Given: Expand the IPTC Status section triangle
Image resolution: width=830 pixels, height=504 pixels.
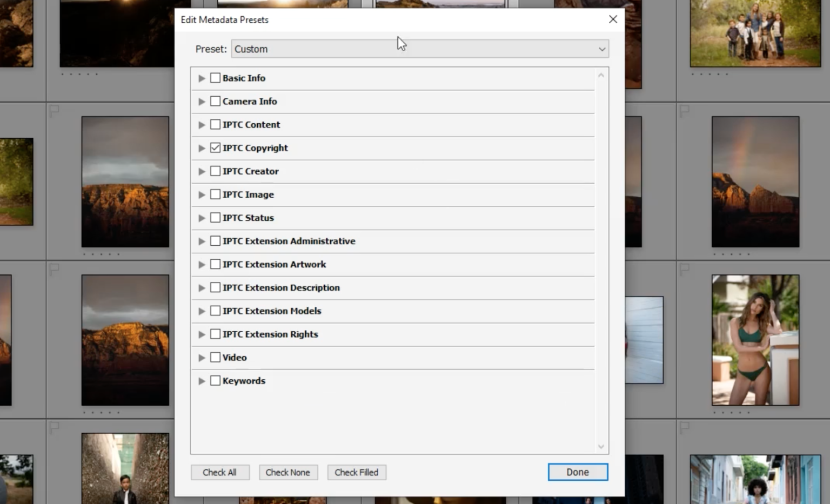Looking at the screenshot, I should tap(202, 218).
